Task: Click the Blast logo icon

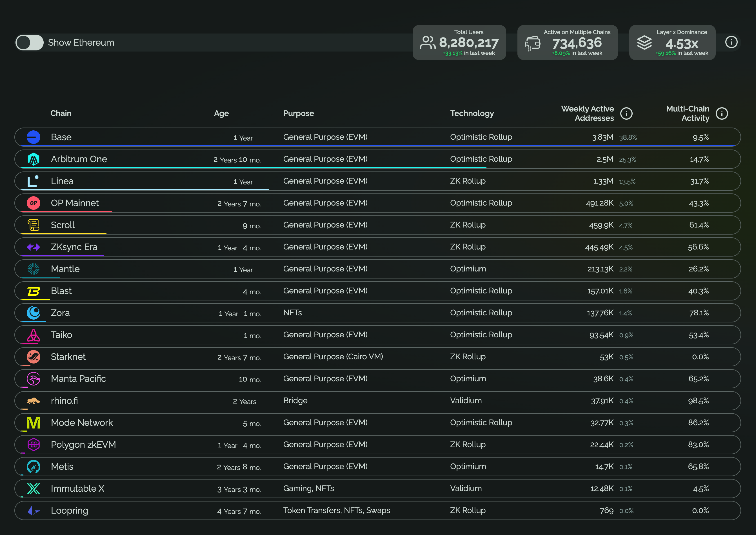Action: coord(33,291)
